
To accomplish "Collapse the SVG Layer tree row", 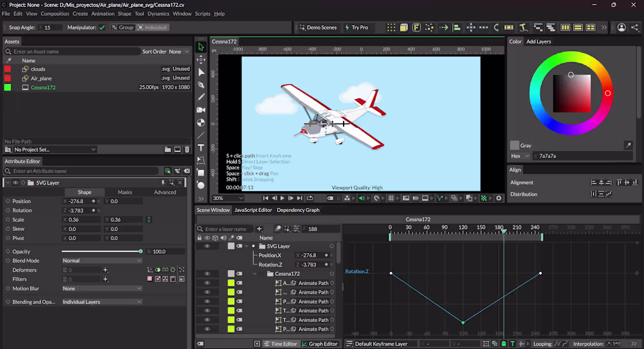I will pos(246,246).
